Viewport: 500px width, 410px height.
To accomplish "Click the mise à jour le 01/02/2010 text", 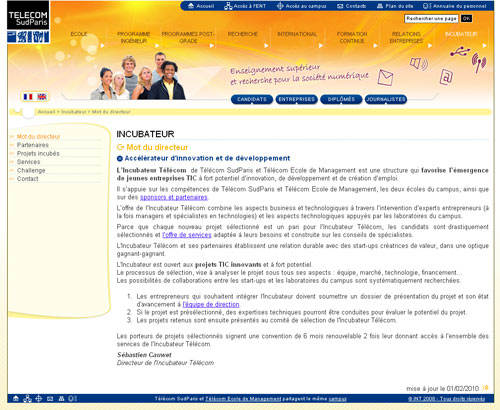I will 442,388.
